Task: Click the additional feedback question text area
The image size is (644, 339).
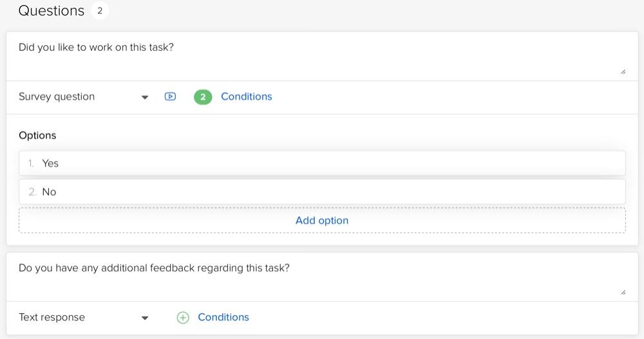Action: point(322,277)
